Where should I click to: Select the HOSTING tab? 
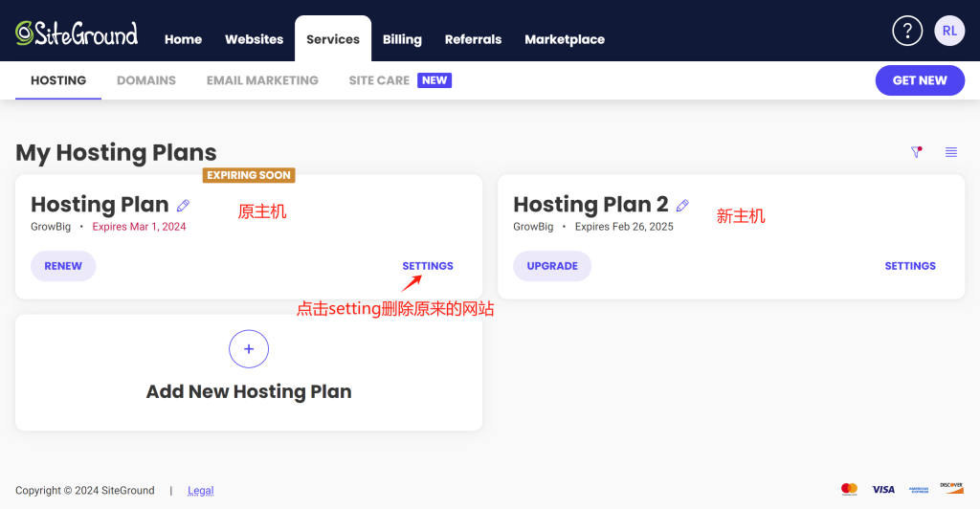point(58,80)
